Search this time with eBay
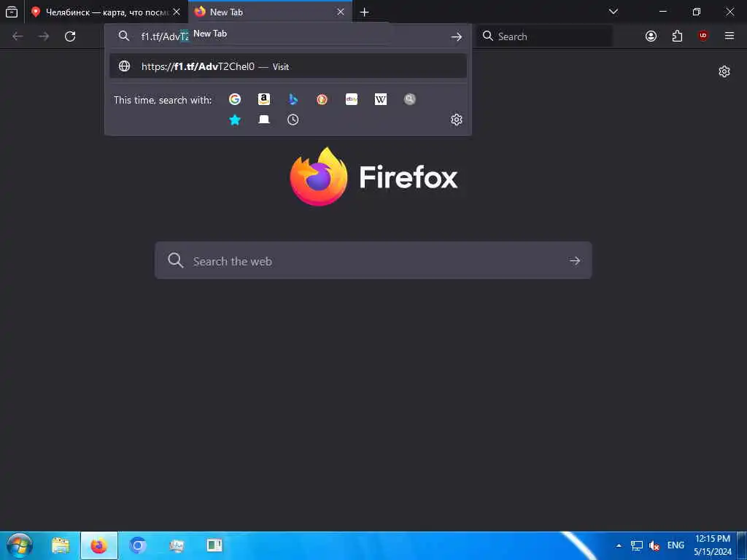 tap(352, 99)
